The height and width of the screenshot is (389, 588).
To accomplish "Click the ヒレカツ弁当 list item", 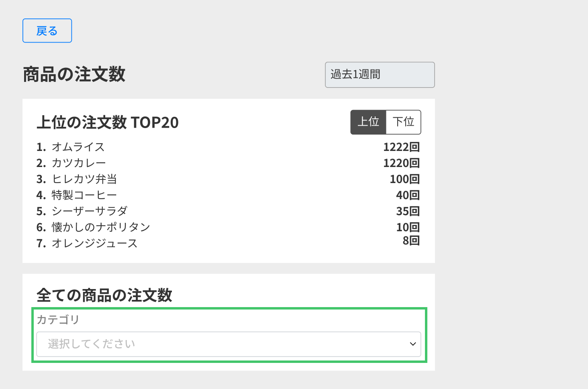I will point(84,179).
